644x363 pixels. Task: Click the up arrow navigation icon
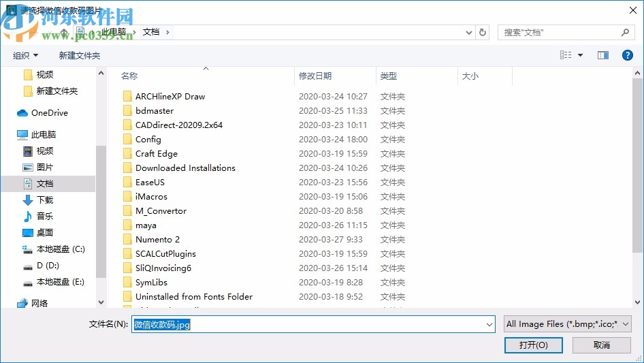[64, 32]
